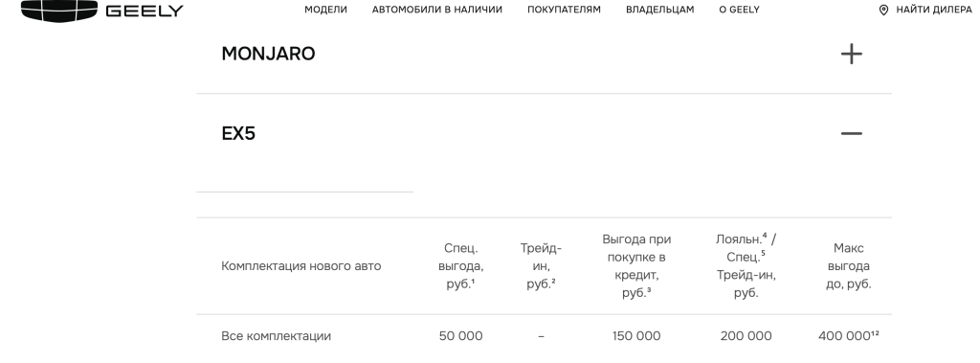Click the Лояльн. / Спец. Трейд-ин header
This screenshot has width=980, height=363.
[746, 266]
